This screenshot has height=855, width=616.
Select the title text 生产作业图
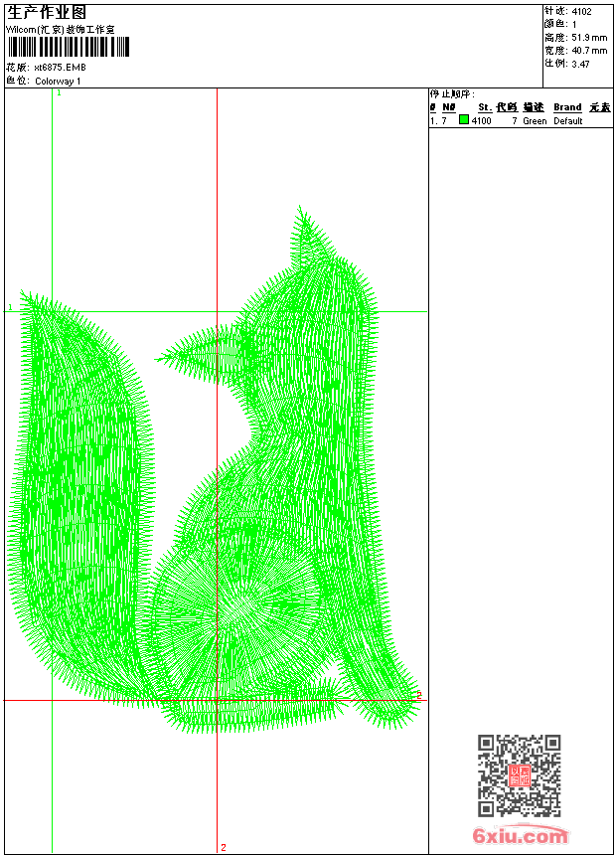point(47,13)
